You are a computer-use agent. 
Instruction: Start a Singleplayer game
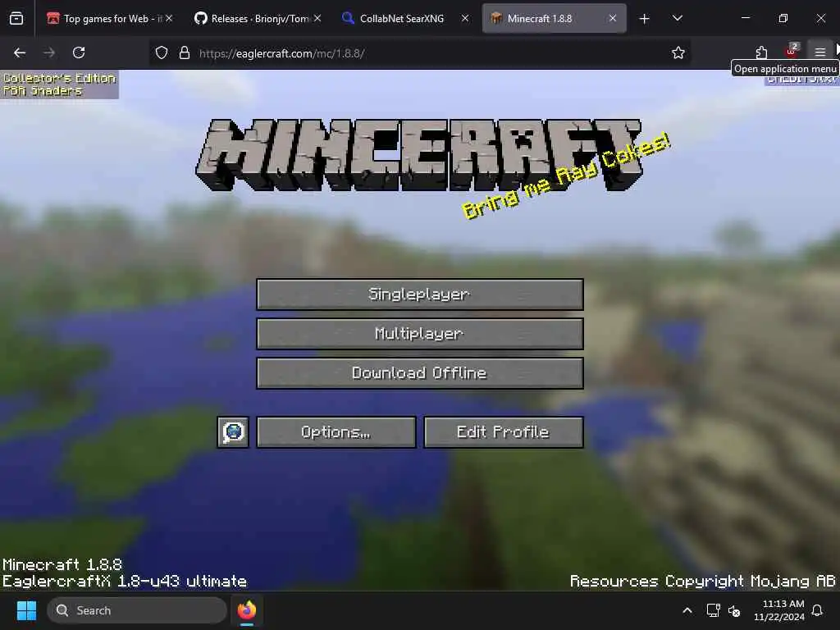point(419,294)
